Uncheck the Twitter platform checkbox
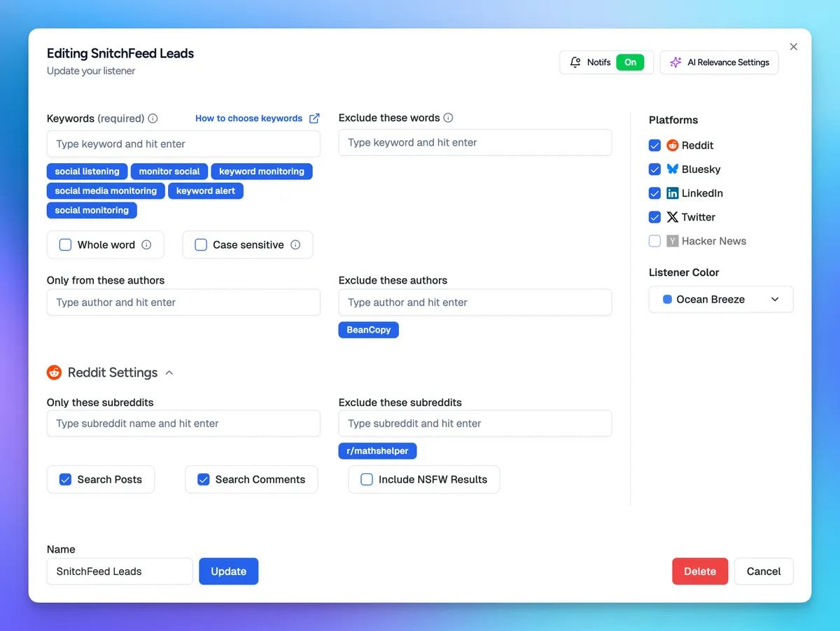Viewport: 840px width, 631px height. click(654, 217)
